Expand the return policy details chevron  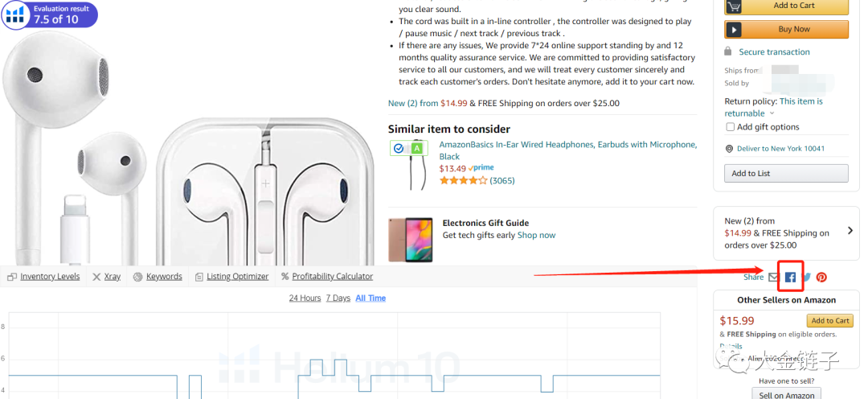(772, 113)
